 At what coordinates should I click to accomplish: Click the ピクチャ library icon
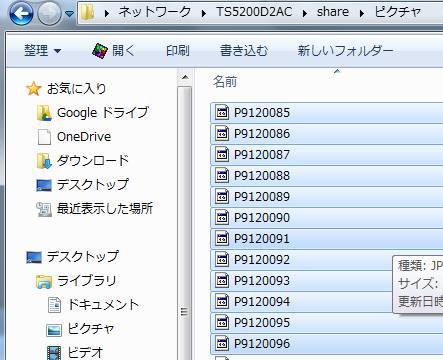click(x=54, y=330)
